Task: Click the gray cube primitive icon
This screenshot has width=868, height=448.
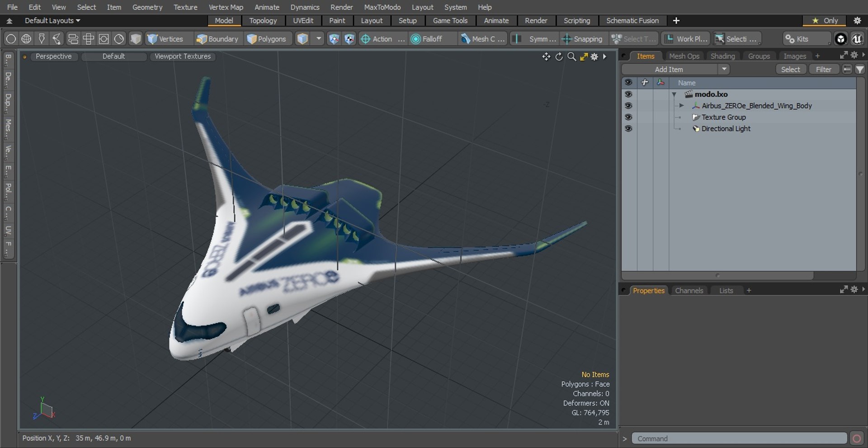Action: click(x=135, y=39)
